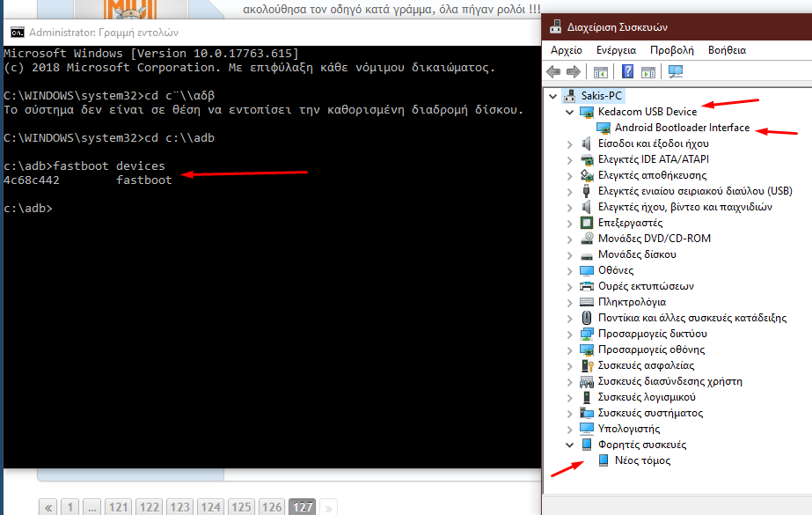Click the Forward arrow in Device Manager toolbar
Screen dimensions: 812x515
tap(574, 71)
